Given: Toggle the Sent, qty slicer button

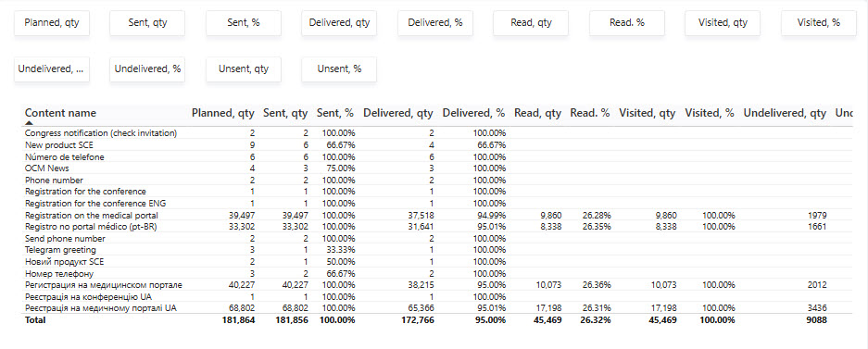Looking at the screenshot, I should (147, 22).
